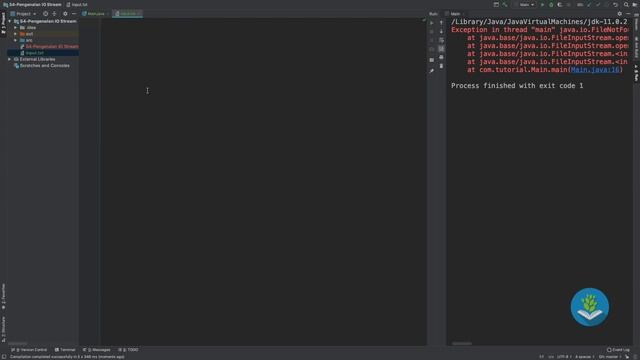The width and height of the screenshot is (640, 360).
Task: Open the TODO tool window
Action: click(x=128, y=350)
